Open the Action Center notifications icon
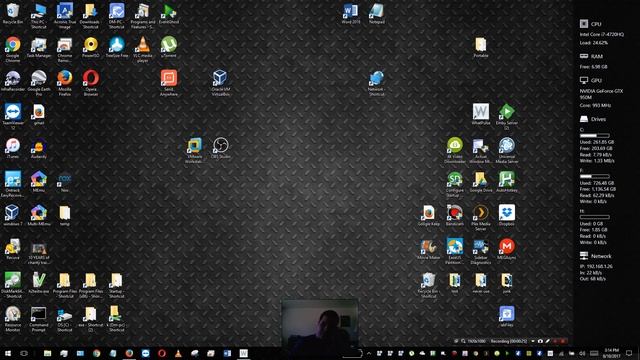640x360 pixels. pyautogui.click(x=629, y=353)
